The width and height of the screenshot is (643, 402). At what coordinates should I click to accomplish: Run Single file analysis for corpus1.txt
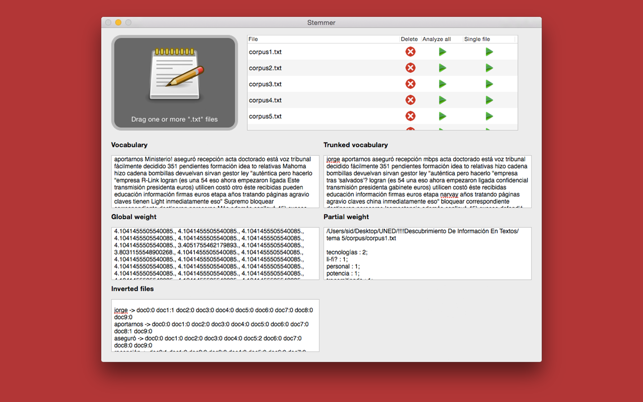[x=489, y=52]
